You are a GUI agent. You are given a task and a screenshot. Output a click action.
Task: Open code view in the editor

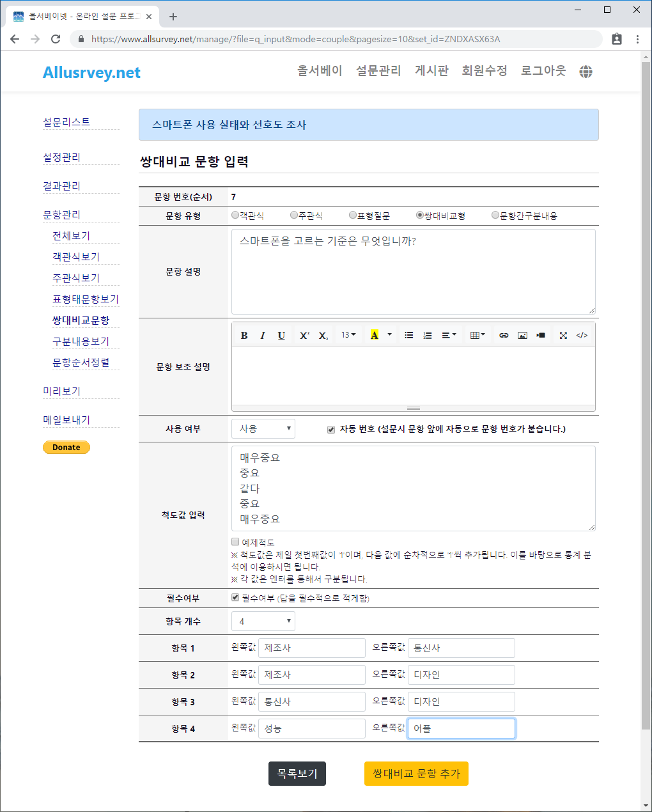pyautogui.click(x=582, y=335)
